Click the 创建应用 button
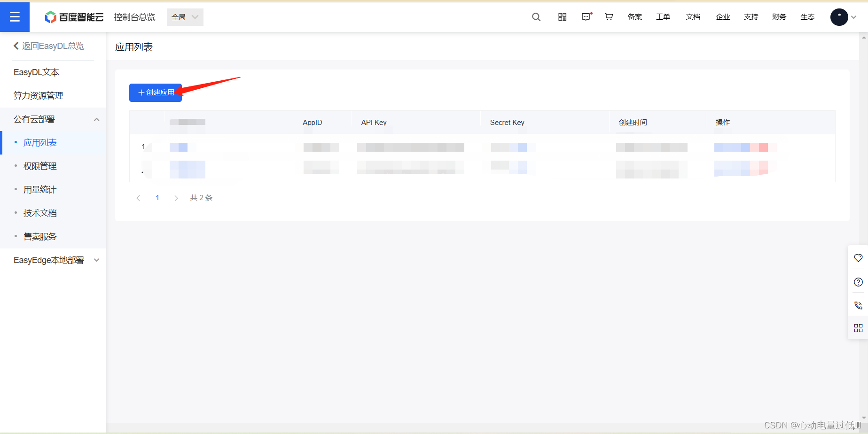868x434 pixels. click(155, 93)
